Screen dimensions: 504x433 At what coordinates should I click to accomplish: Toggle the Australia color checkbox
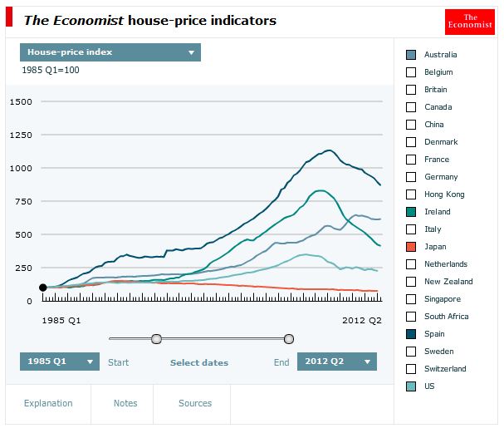click(x=411, y=55)
